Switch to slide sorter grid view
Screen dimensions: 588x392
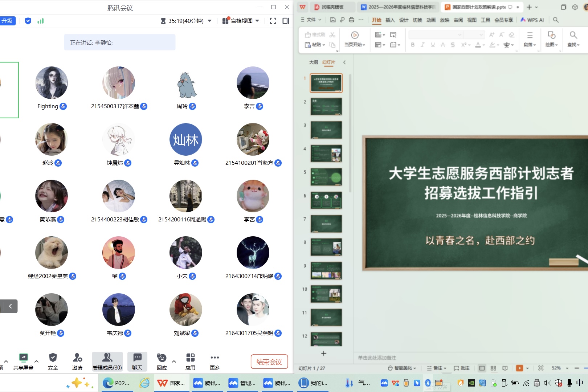(x=493, y=368)
